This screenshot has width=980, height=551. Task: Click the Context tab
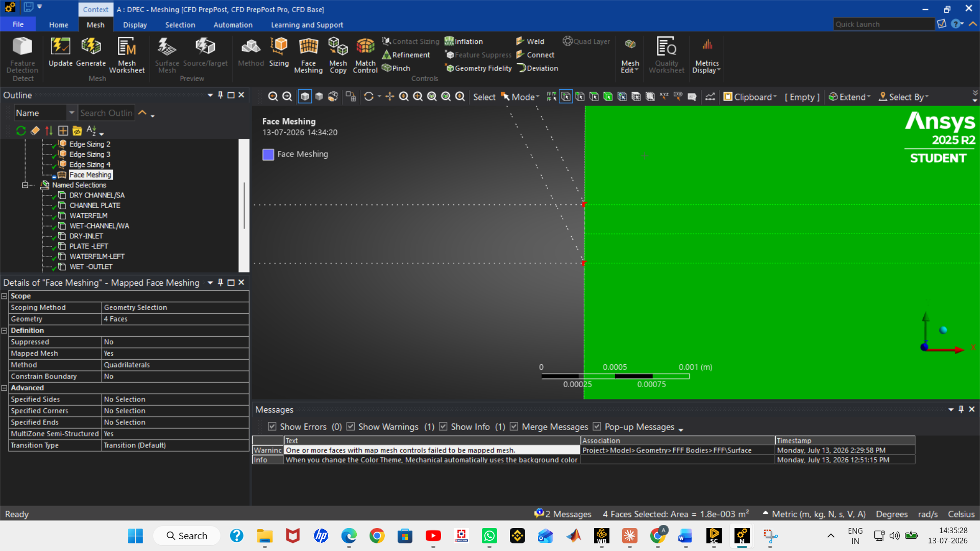95,9
